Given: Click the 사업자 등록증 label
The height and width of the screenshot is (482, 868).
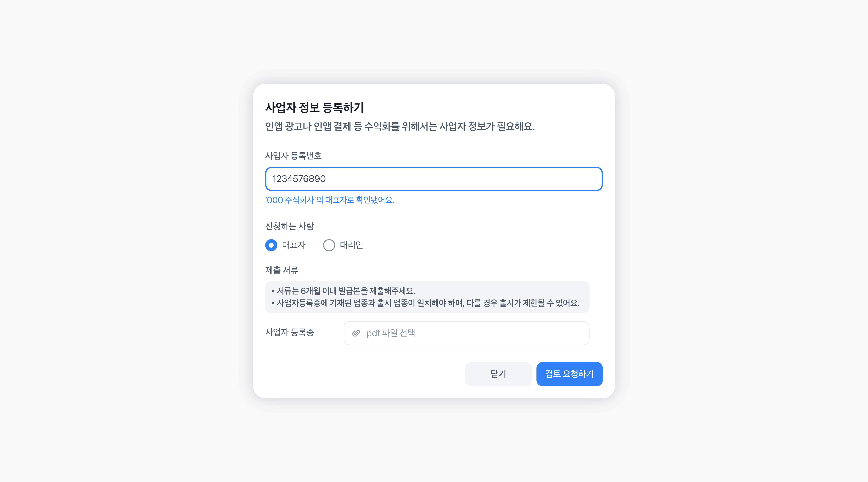Looking at the screenshot, I should point(289,332).
